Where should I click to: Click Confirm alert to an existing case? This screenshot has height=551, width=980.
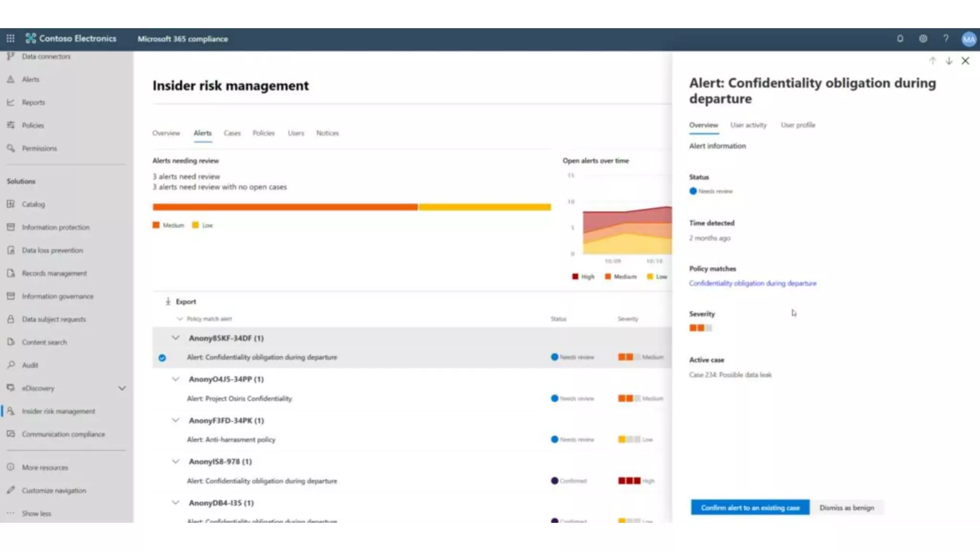pyautogui.click(x=750, y=507)
